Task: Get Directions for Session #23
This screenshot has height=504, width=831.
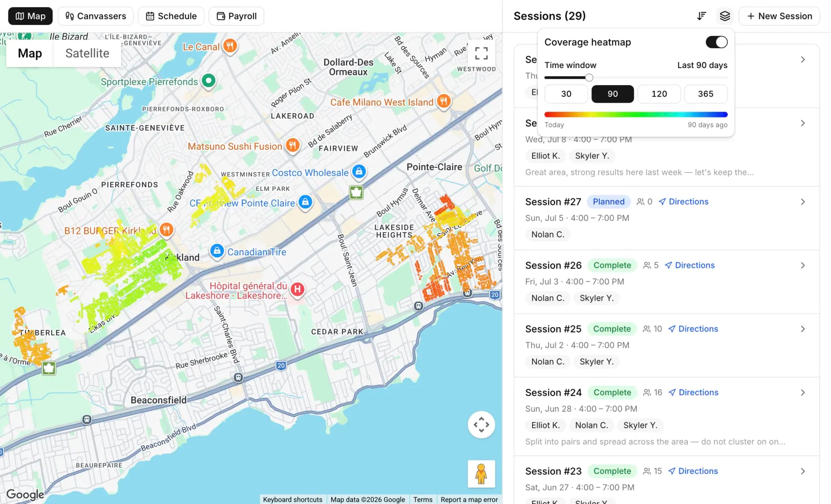Action: click(693, 471)
